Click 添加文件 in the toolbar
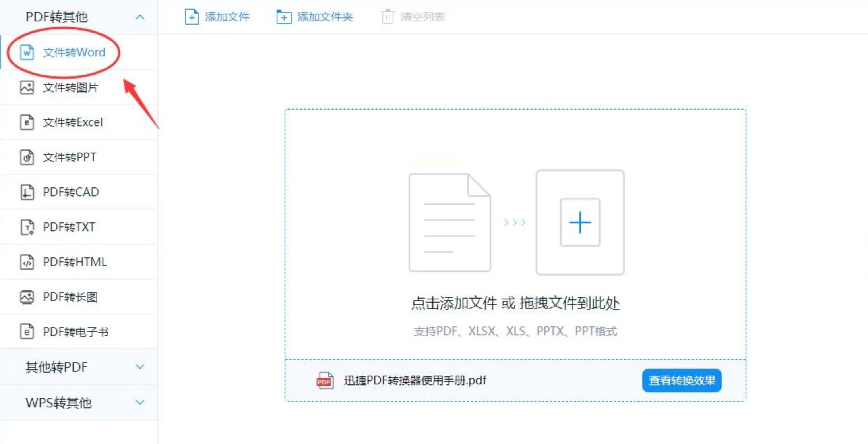The height and width of the screenshot is (444, 868). coord(217,17)
